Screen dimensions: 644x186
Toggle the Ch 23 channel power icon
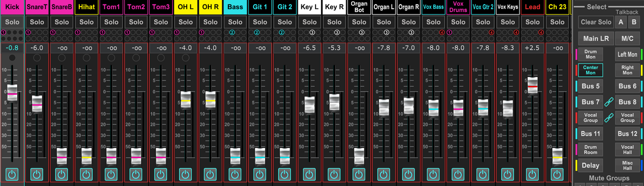pos(557,174)
